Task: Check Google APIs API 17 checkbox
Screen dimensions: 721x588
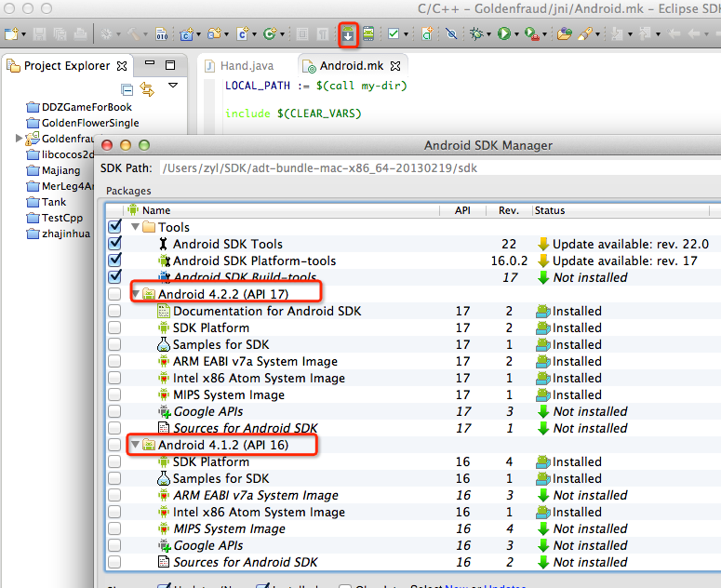Action: (x=114, y=411)
